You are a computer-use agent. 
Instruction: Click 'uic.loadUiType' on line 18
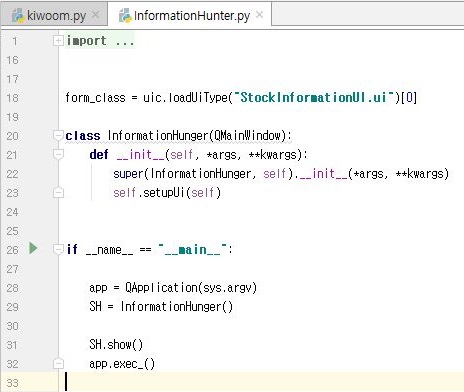coord(185,98)
